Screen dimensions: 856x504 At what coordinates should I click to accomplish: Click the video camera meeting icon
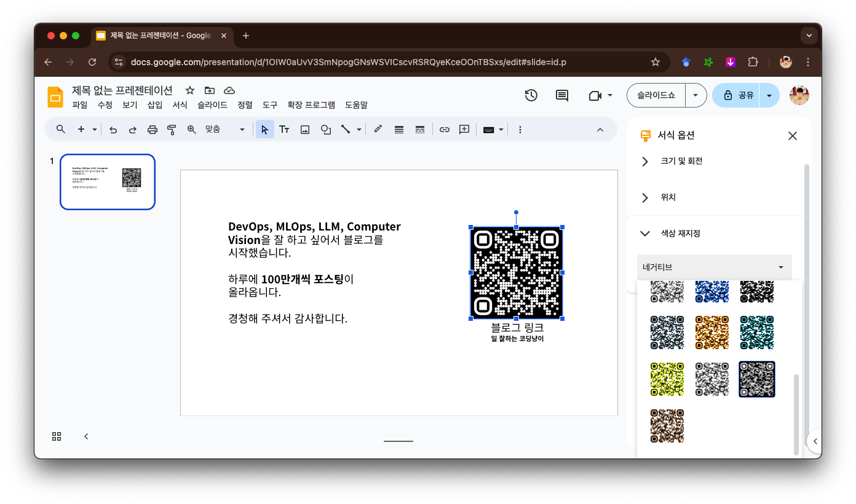595,95
